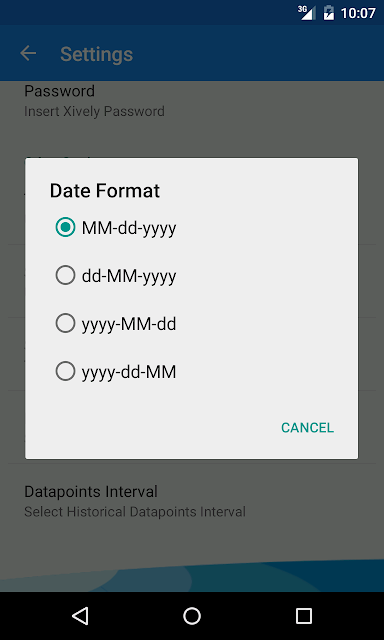Open recent apps with the square icon
Screen dimensions: 384x640
click(304, 616)
